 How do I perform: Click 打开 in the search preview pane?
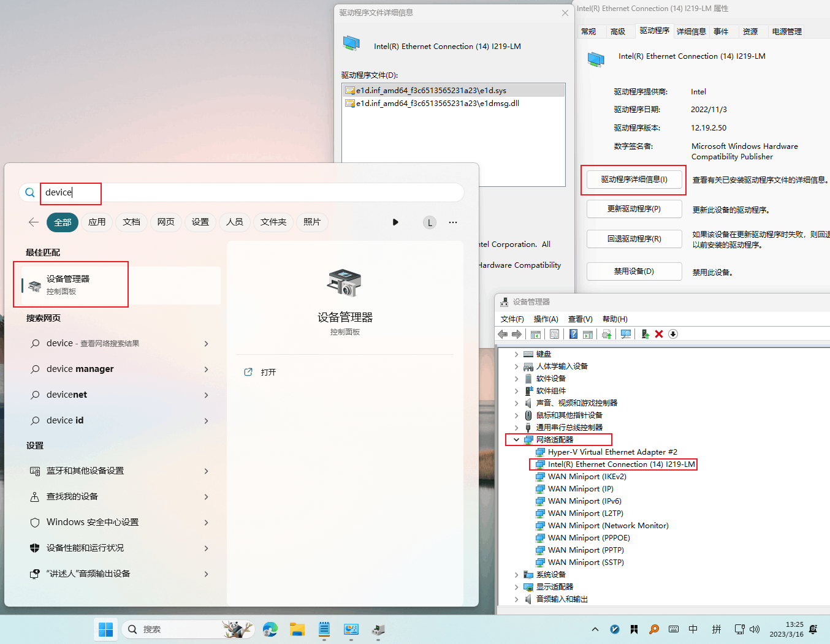click(x=268, y=372)
